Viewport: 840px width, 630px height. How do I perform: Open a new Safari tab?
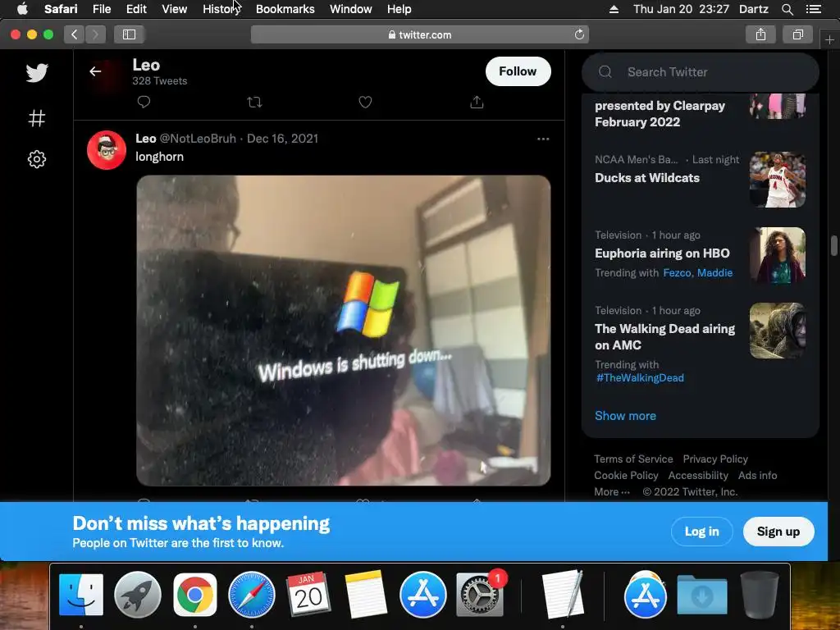[830, 40]
